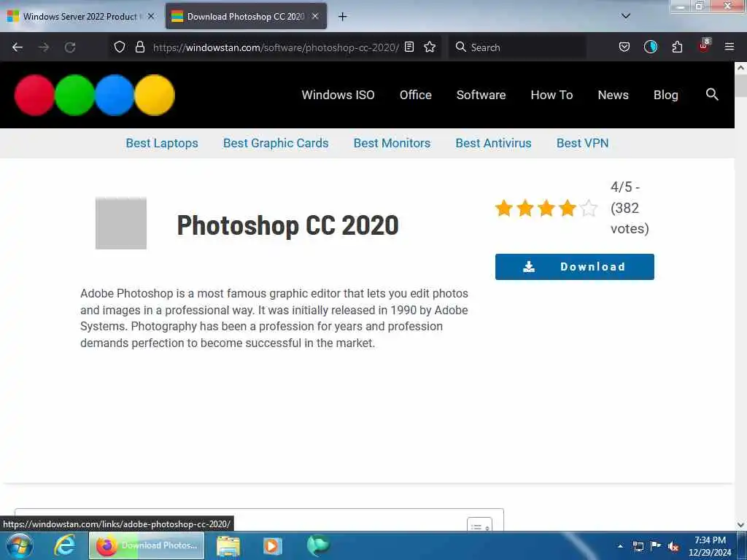Click the padlock site security icon

(139, 47)
